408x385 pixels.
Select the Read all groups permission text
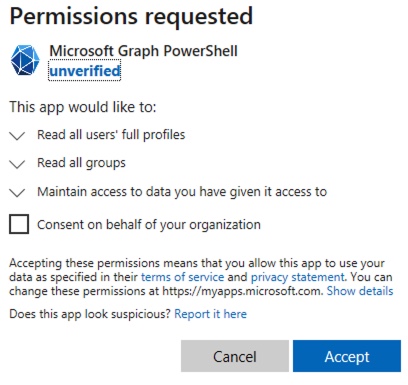point(81,163)
